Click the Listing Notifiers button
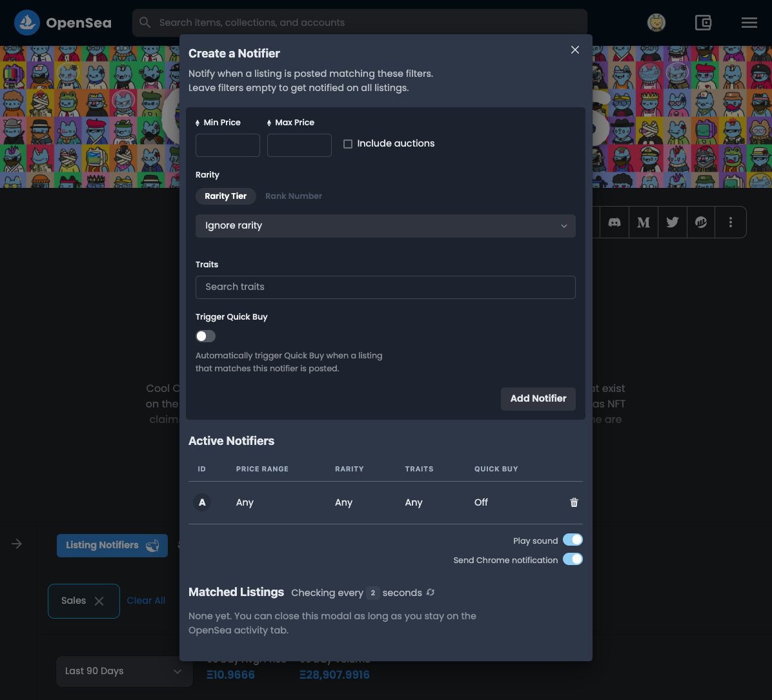This screenshot has width=772, height=700. click(112, 545)
